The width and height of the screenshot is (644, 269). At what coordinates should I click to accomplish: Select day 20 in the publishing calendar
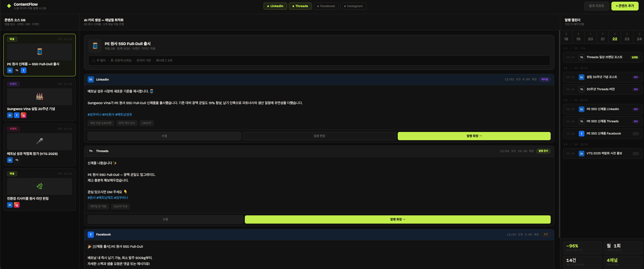click(x=590, y=37)
